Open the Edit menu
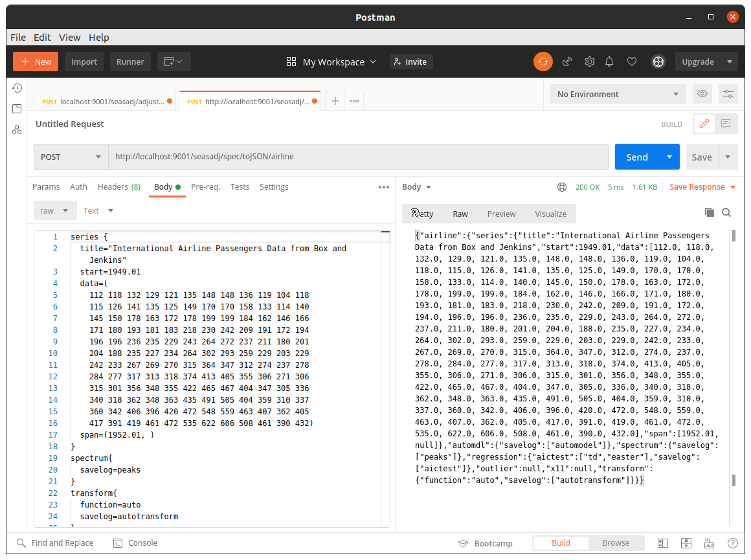Viewport: 751px width, 560px height. pos(42,38)
